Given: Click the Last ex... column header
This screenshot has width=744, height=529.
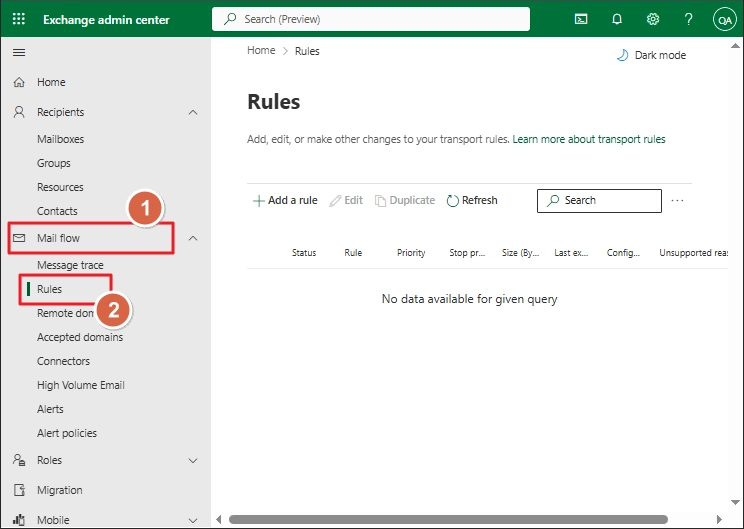Looking at the screenshot, I should tap(571, 253).
